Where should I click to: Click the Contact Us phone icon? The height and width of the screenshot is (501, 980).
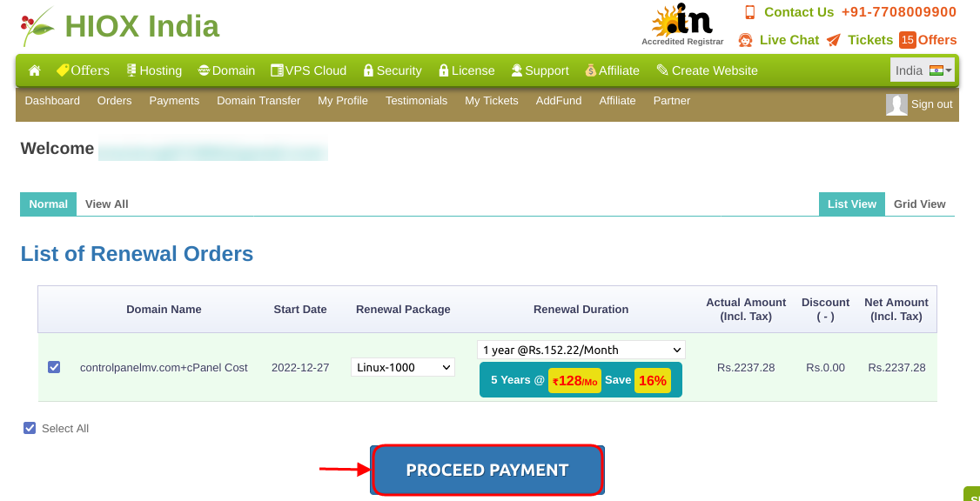(750, 12)
